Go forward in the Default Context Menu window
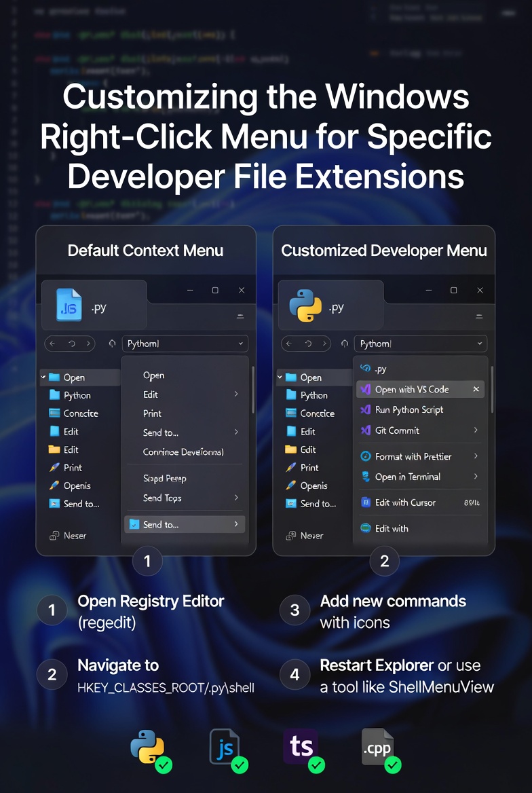 [x=88, y=344]
